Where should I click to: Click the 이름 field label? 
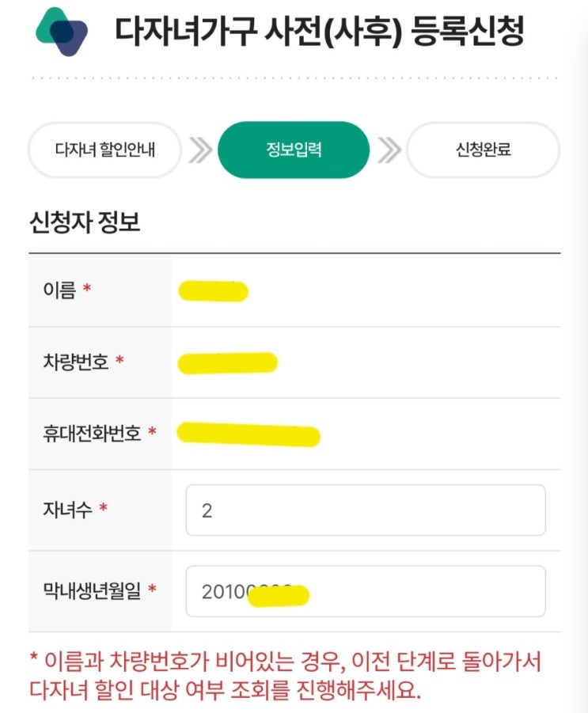point(59,290)
